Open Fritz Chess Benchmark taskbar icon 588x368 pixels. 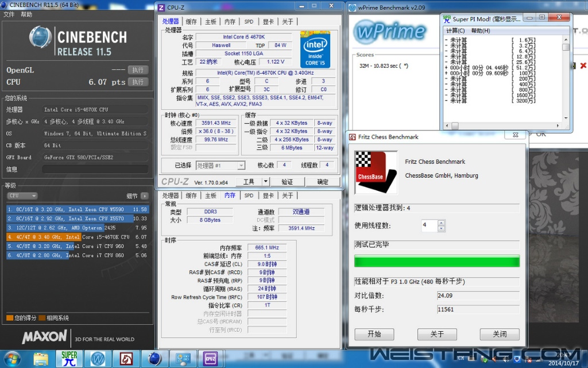126,358
